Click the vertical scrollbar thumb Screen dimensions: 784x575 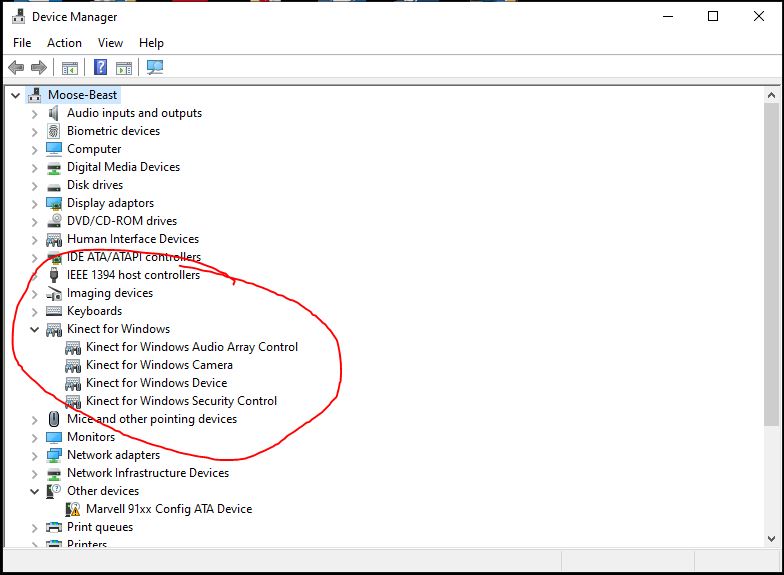[x=772, y=264]
